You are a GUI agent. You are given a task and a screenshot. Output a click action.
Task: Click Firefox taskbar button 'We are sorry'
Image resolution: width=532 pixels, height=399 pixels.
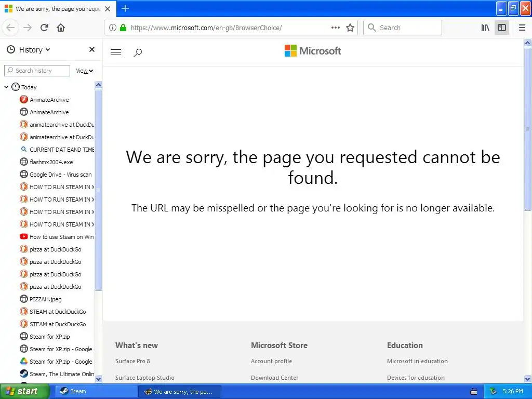pyautogui.click(x=180, y=392)
